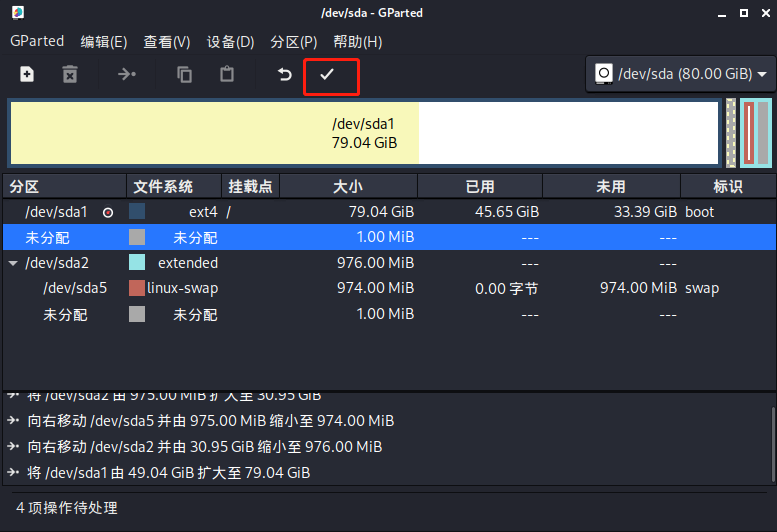Viewport: 777px width, 532px height.
Task: Click the mounted key icon beside /dev/sda1
Action: (108, 213)
